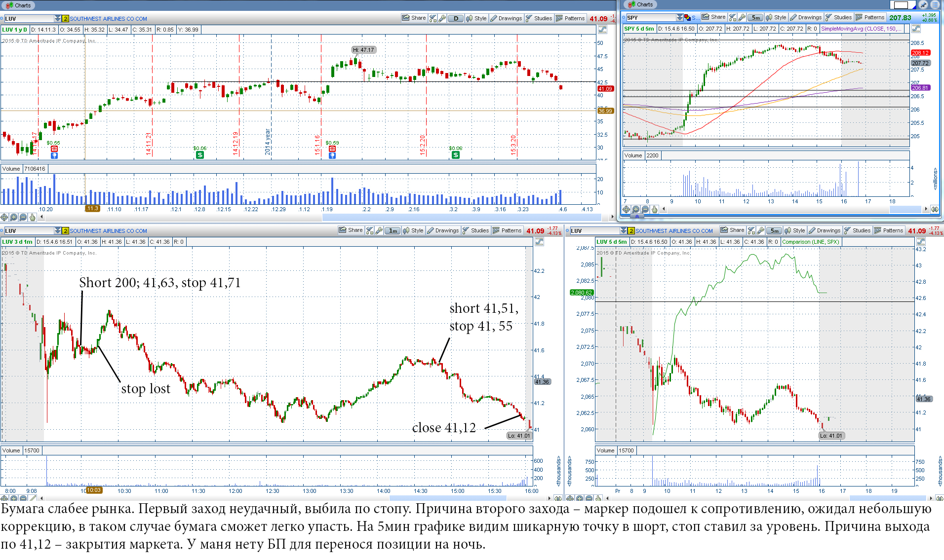Viewport: 944px width, 560px height.
Task: Click Share in the LUV 5m comparison chart
Action: (732, 230)
